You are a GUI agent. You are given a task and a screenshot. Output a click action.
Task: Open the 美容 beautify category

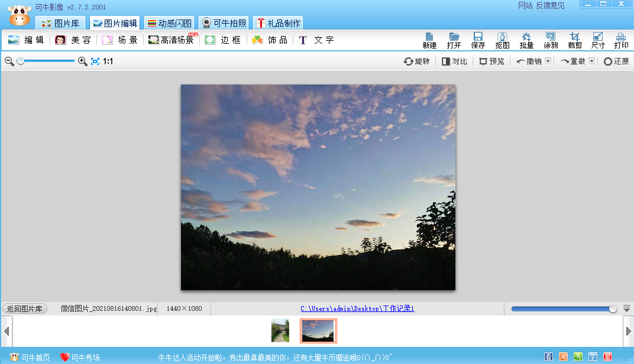tap(72, 40)
